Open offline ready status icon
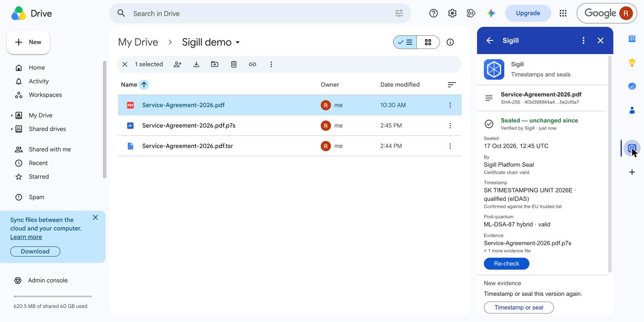The image size is (644, 322). click(471, 13)
